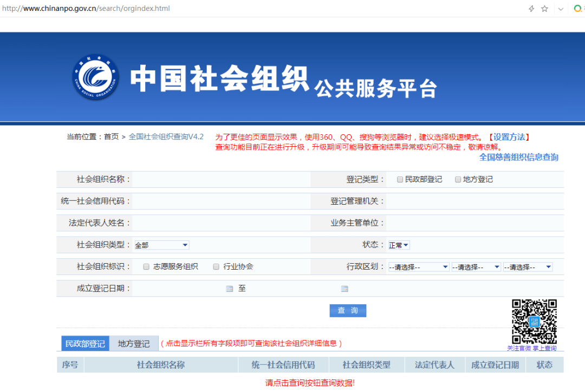Click the 统一社会信用代码 table column header

click(x=283, y=365)
